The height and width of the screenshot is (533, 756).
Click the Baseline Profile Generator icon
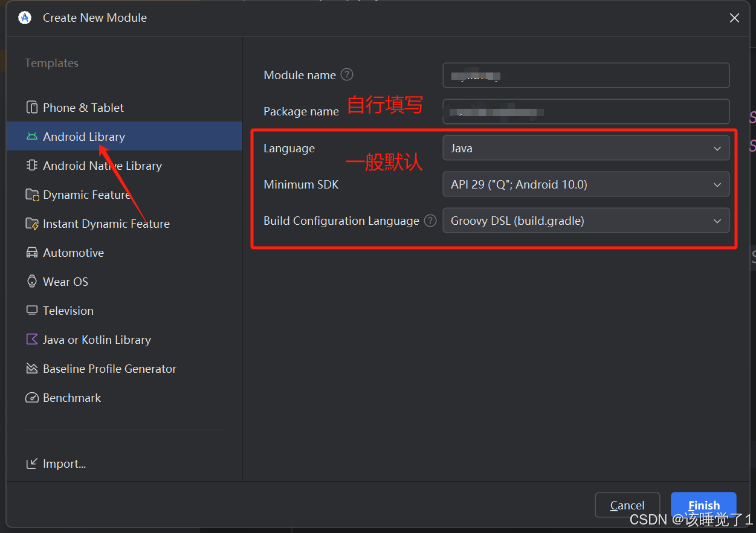click(32, 369)
